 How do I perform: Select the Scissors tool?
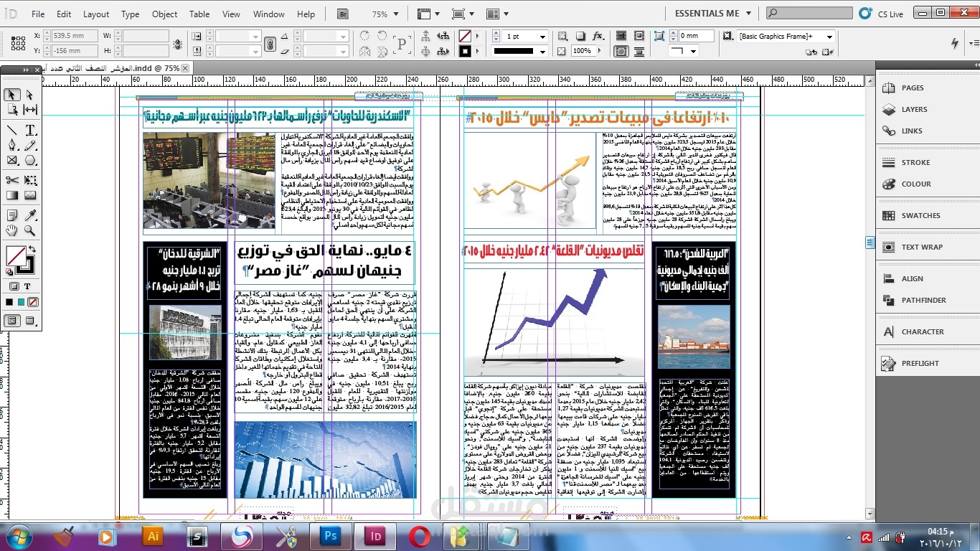12,180
